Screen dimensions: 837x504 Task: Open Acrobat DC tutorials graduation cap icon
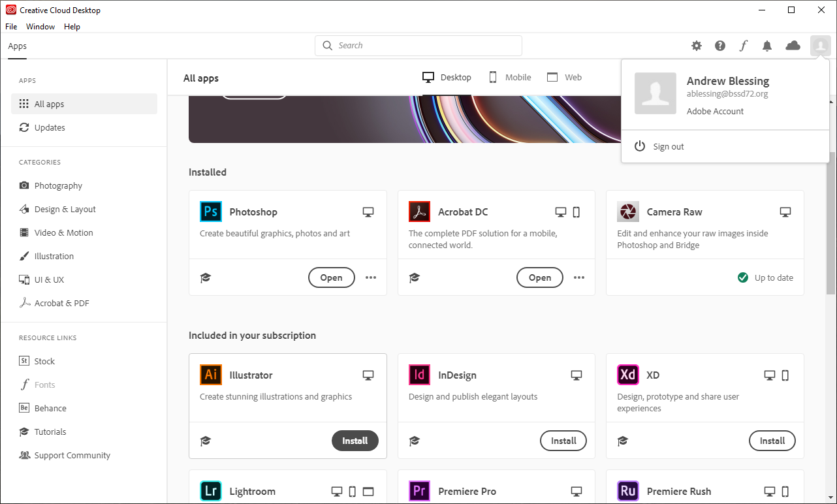point(414,277)
